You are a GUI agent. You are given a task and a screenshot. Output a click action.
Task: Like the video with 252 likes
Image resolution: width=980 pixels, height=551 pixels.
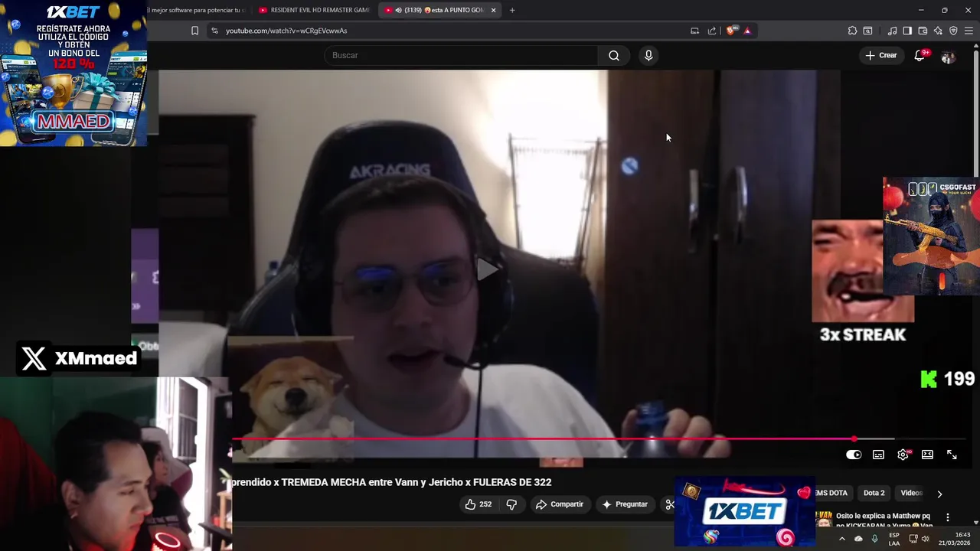pos(478,504)
